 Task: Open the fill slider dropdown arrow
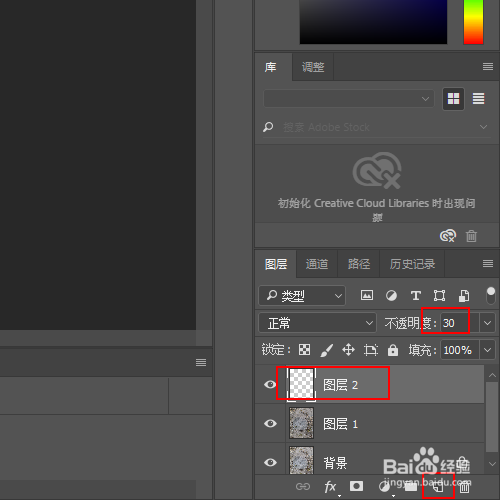point(487,350)
